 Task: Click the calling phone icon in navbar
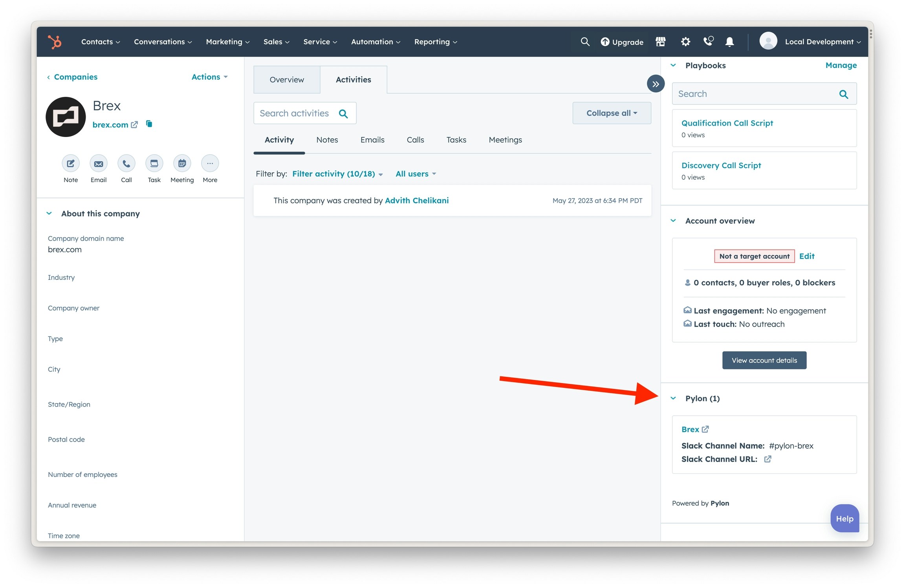click(708, 41)
